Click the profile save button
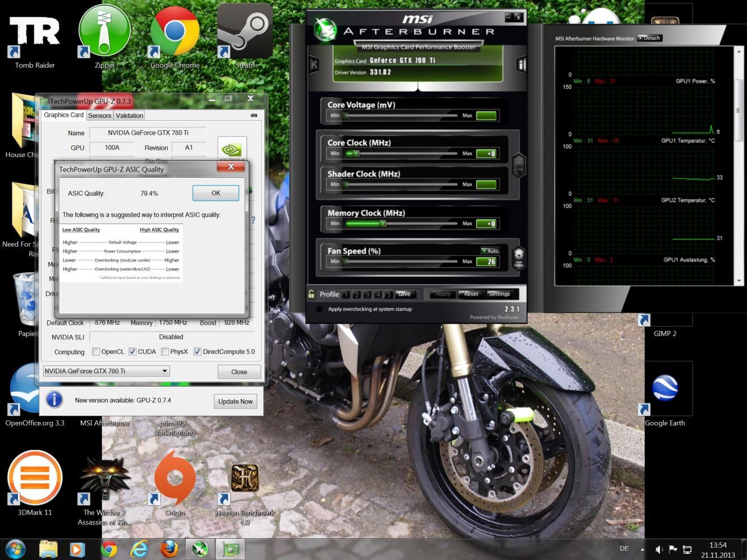 [404, 294]
